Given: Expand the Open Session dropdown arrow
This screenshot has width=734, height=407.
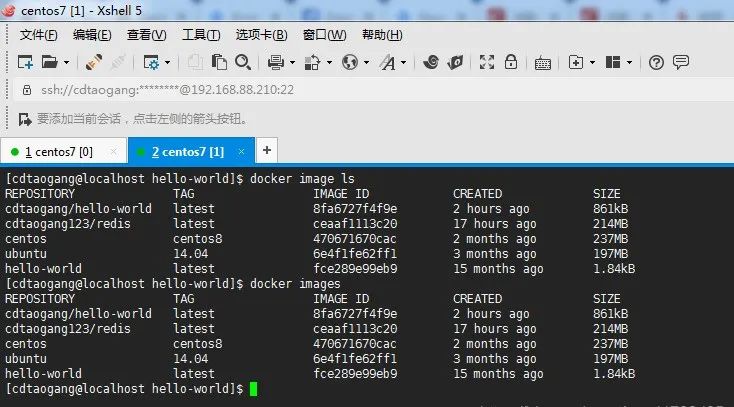Looking at the screenshot, I should pyautogui.click(x=66, y=62).
